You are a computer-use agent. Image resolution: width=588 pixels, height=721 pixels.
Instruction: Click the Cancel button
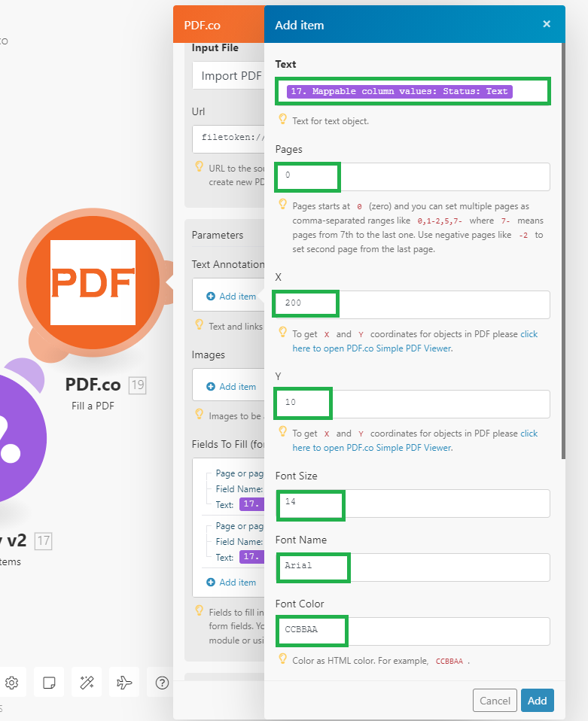point(495,701)
